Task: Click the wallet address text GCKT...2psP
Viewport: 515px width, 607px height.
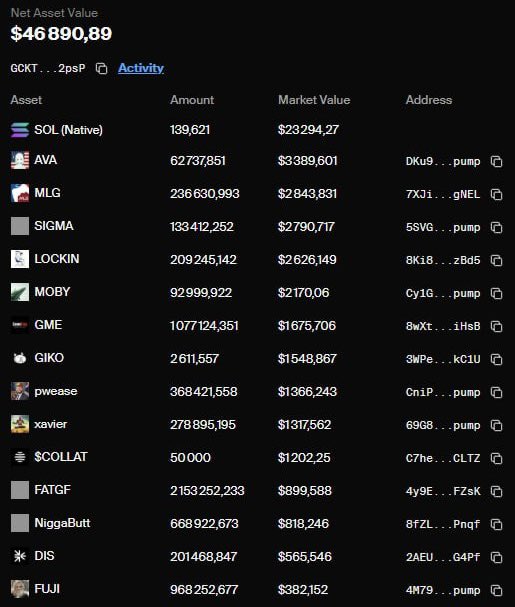Action: tap(48, 68)
